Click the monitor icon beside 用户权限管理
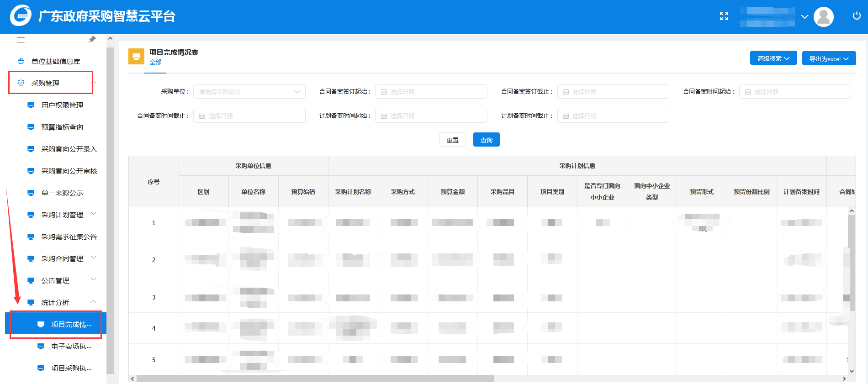 click(x=31, y=105)
